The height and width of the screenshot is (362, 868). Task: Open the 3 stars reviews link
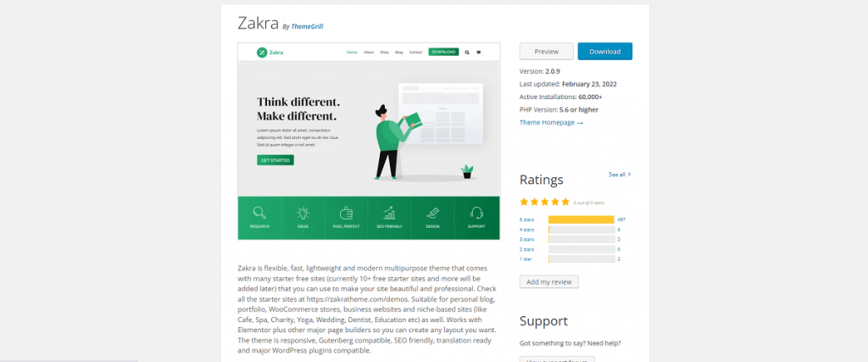(x=527, y=240)
